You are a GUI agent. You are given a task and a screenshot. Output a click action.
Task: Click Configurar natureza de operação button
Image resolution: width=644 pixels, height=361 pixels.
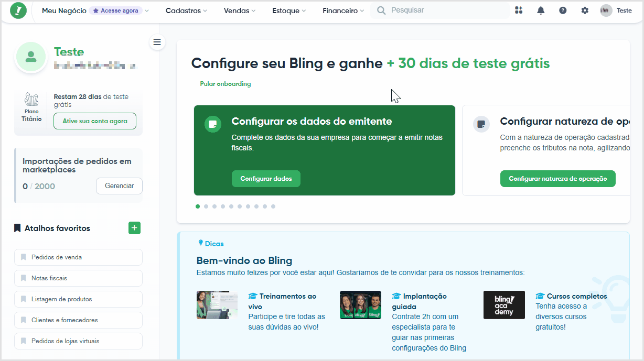(x=557, y=179)
